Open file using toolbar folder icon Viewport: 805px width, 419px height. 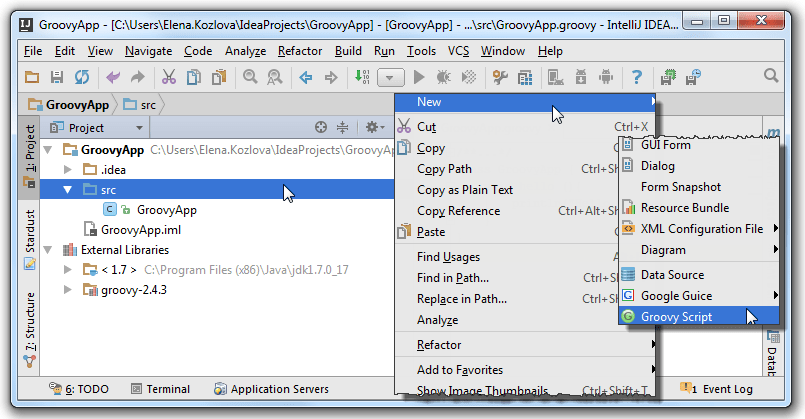tap(32, 78)
